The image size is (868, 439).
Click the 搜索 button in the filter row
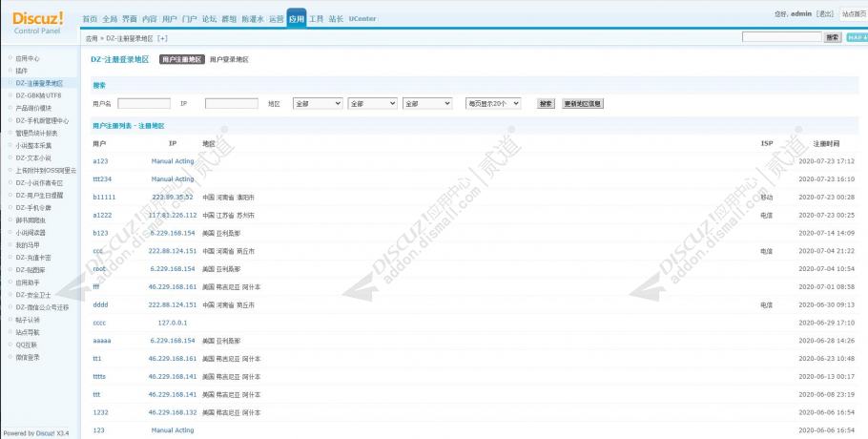[x=546, y=103]
